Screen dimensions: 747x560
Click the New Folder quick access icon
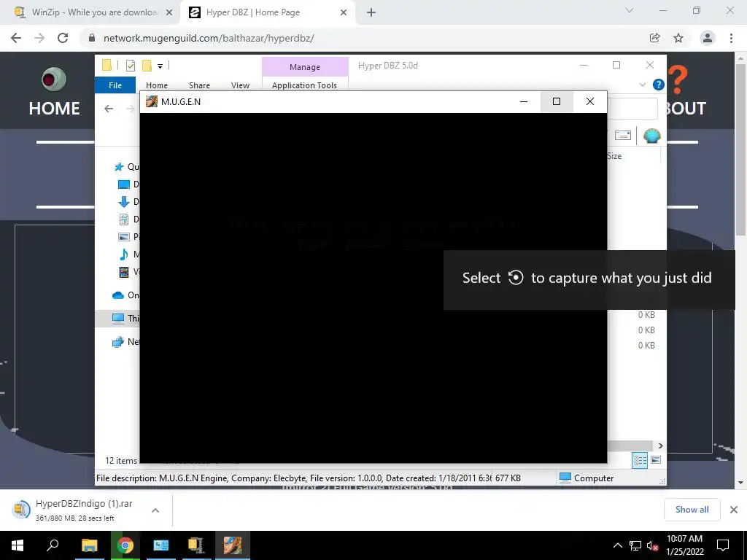[x=147, y=66]
